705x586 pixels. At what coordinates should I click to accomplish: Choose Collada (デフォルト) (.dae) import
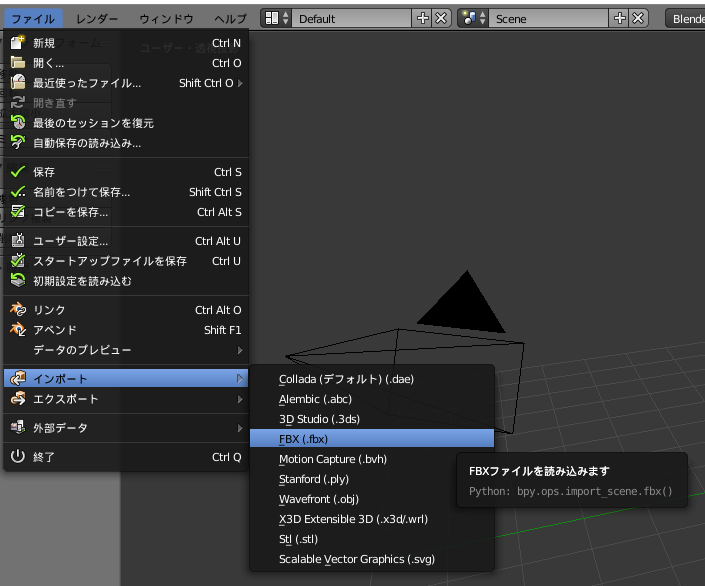point(372,379)
